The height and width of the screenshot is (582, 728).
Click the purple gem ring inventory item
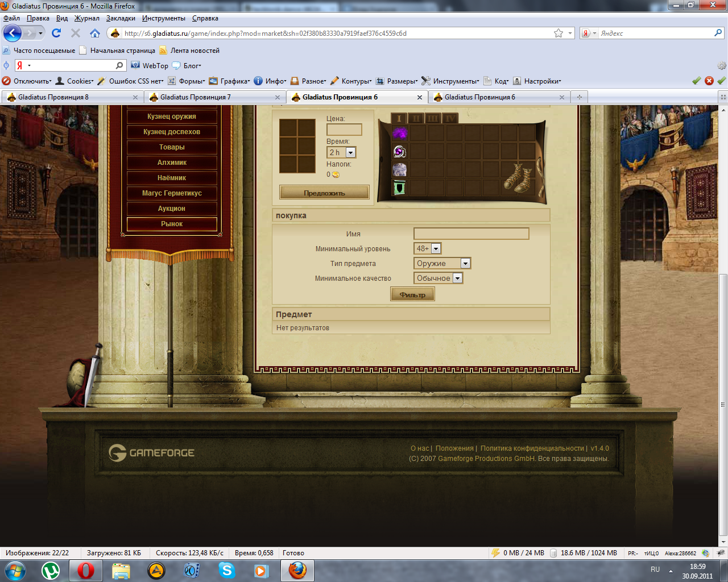click(x=400, y=152)
